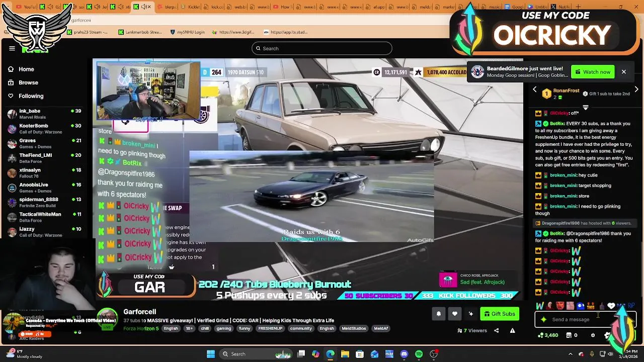Viewport: 644px width, 362px height.
Task: Open Forza Horizon 5 category link
Action: 141,328
